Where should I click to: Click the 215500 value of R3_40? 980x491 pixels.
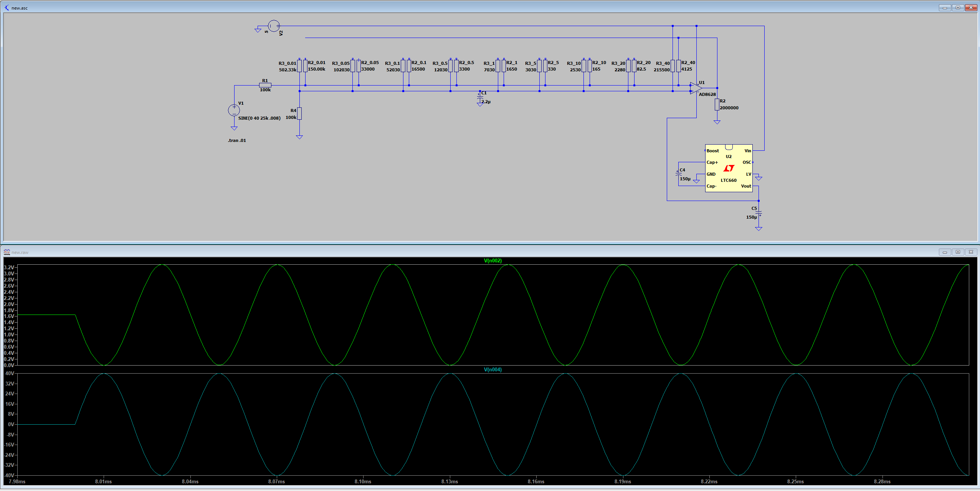click(x=662, y=70)
